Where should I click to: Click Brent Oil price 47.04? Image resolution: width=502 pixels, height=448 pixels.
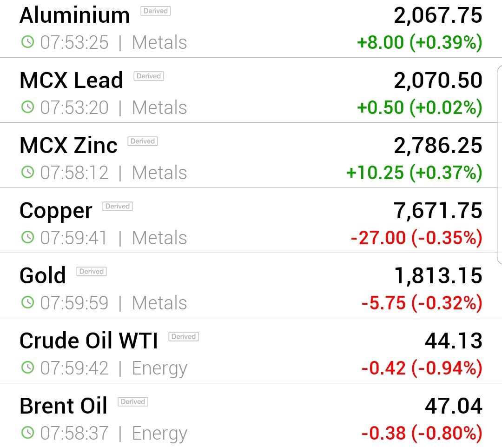[x=453, y=406]
